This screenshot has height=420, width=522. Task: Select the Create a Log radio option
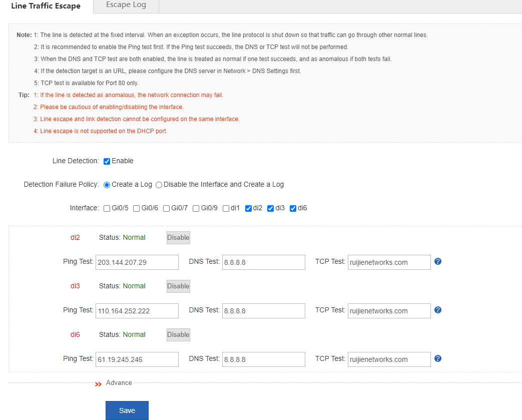coord(107,185)
